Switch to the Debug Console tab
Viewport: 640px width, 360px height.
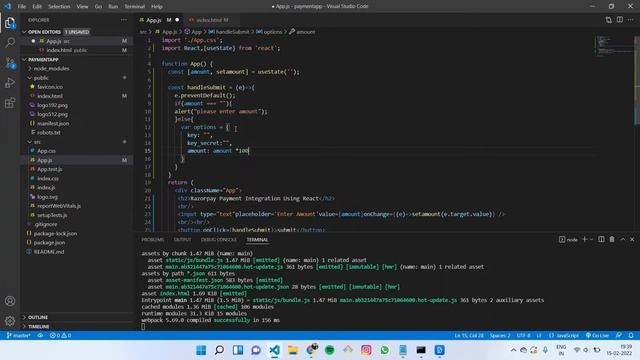pos(219,240)
